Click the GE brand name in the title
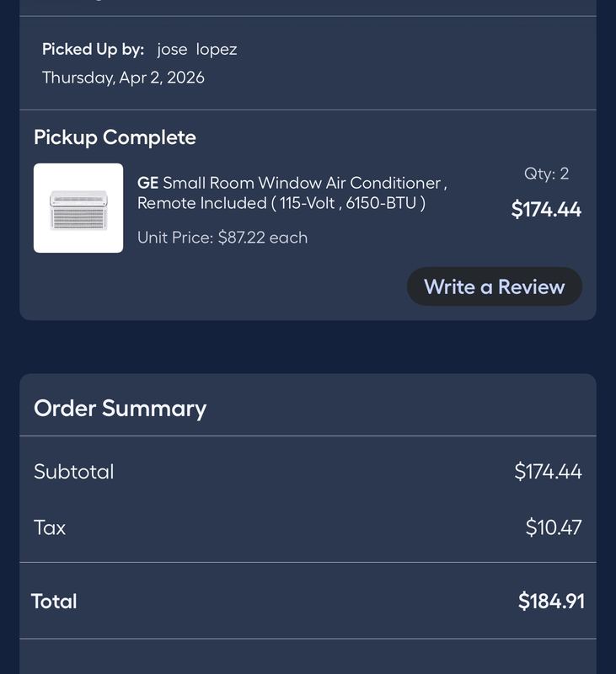 (147, 183)
